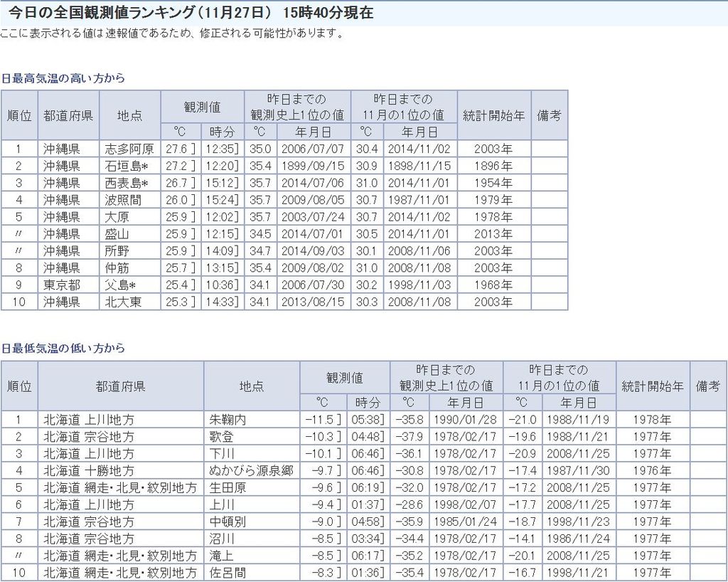Click the 1990/01/28 record date
This screenshot has height=582, width=728.
pyautogui.click(x=466, y=420)
